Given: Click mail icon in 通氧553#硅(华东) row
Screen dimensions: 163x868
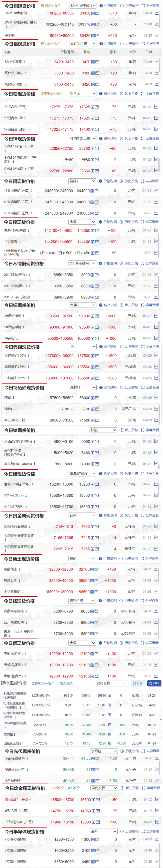Looking at the screenshot, I should pos(97,484).
